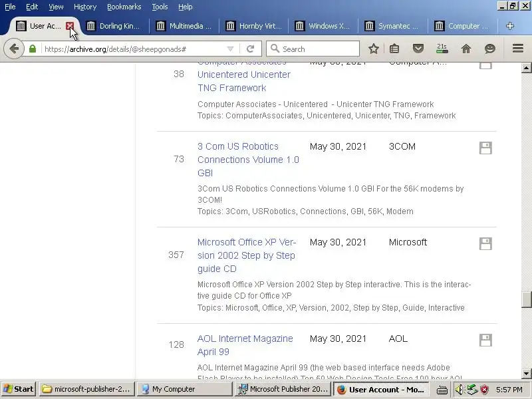
Task: Open Microsoft Office XP Step by Step link
Action: tap(247, 255)
